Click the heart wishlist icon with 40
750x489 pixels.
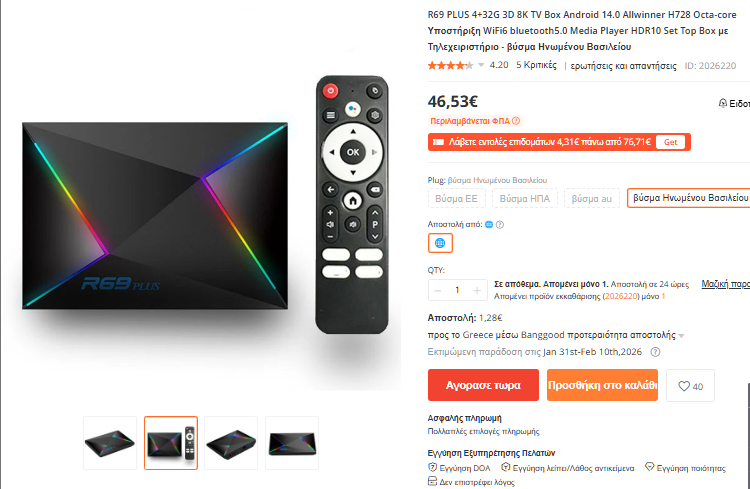[690, 386]
